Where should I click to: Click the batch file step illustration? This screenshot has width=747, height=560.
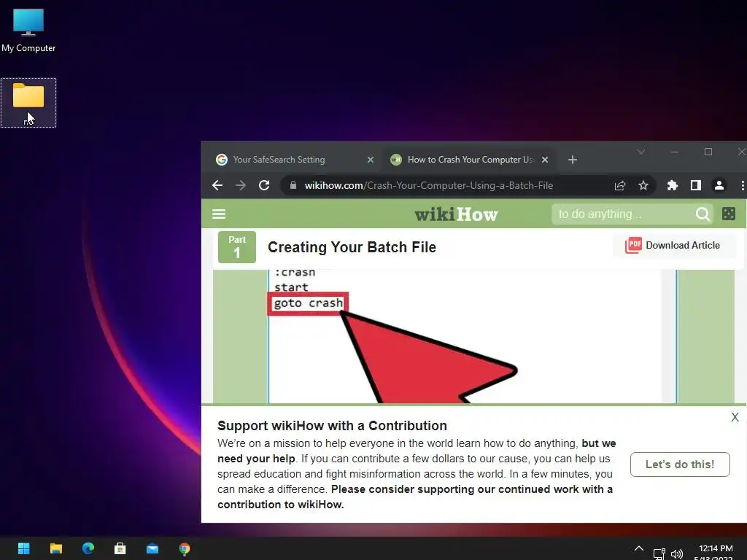coord(472,336)
